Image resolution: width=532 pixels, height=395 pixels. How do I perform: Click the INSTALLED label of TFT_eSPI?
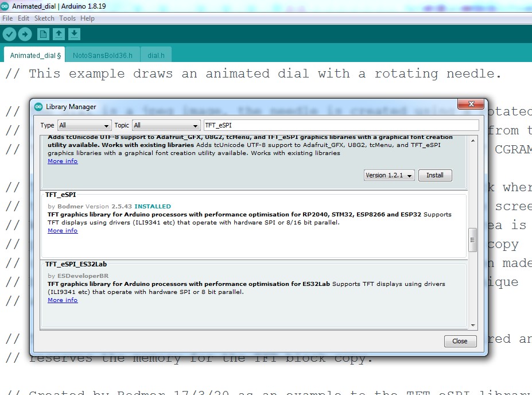(153, 206)
